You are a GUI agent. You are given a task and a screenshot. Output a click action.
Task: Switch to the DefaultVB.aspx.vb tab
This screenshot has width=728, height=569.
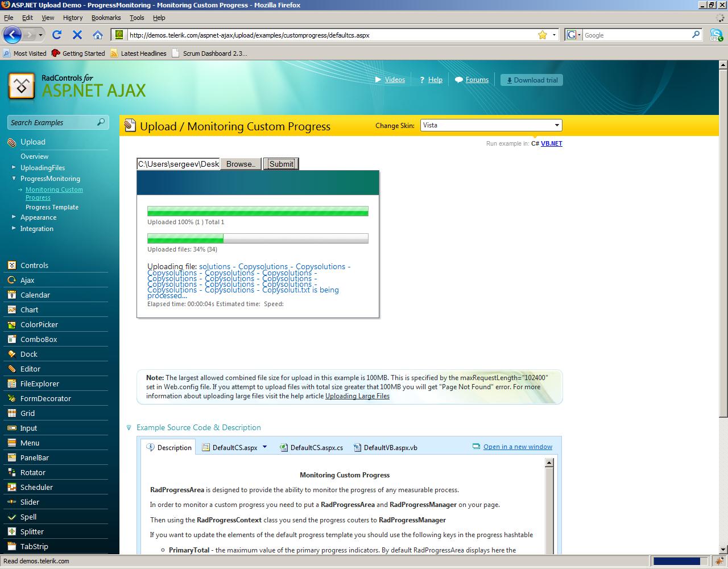coord(385,447)
